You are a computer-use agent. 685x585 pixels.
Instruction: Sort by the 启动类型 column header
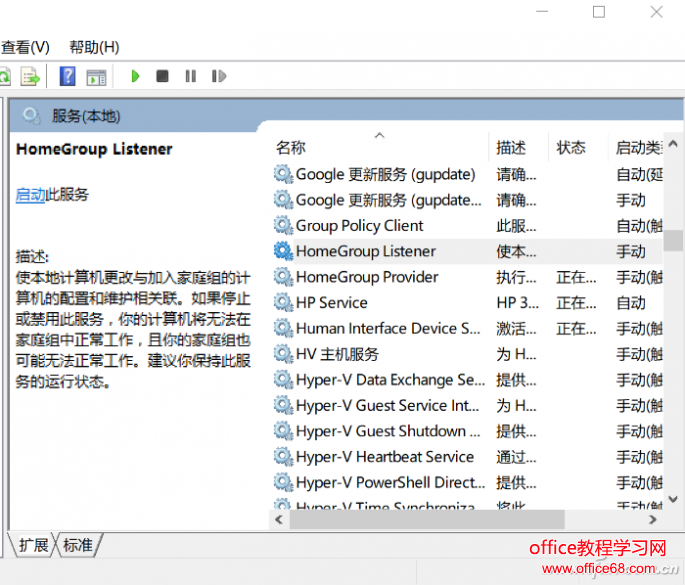(639, 148)
